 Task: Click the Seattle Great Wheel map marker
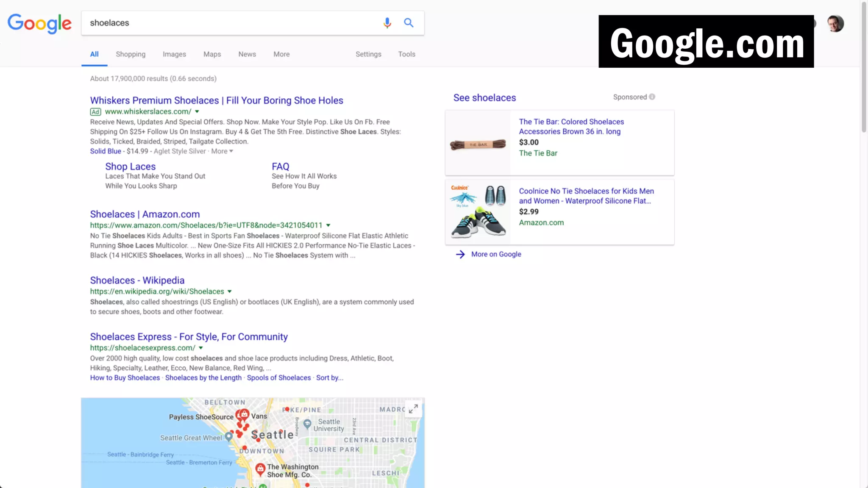coord(228,436)
